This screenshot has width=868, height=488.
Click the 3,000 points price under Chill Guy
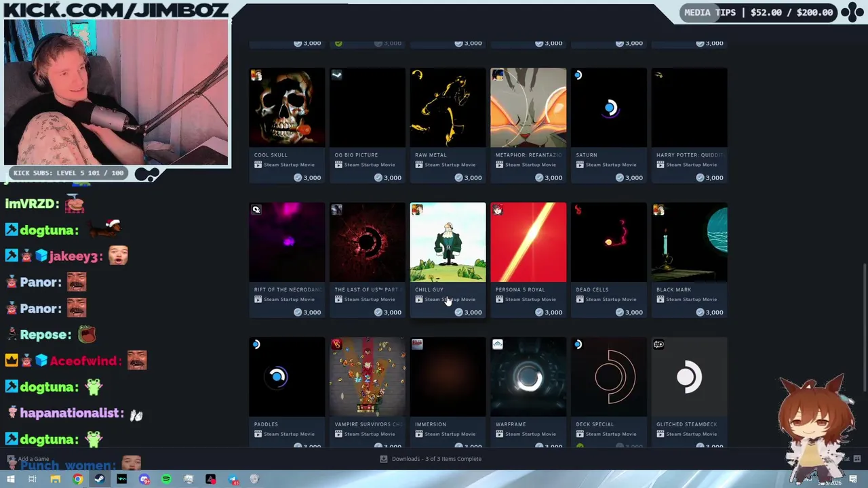point(468,312)
